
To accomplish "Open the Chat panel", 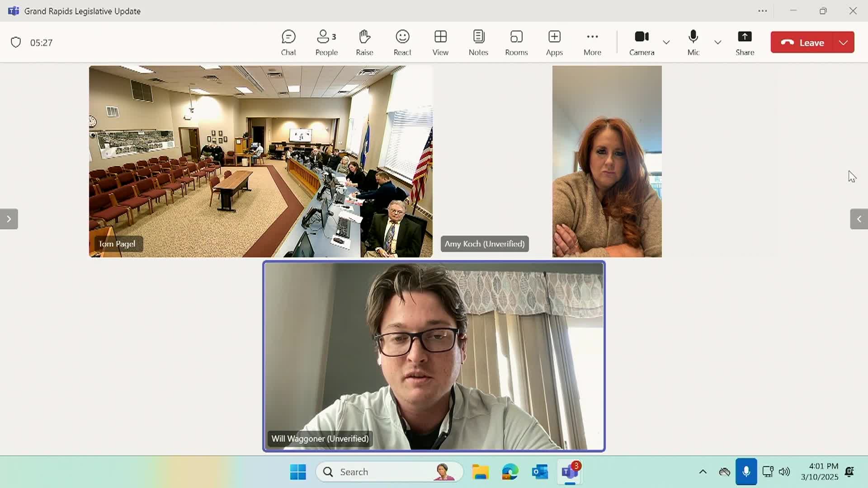I will pyautogui.click(x=288, y=42).
